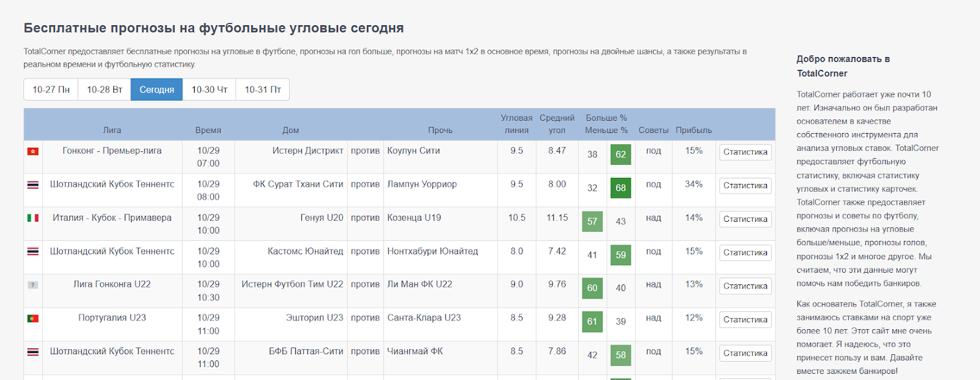Viewport: 980px width, 380px height.
Task: Click away team Ли Ман ФК U22
Action: click(x=420, y=284)
